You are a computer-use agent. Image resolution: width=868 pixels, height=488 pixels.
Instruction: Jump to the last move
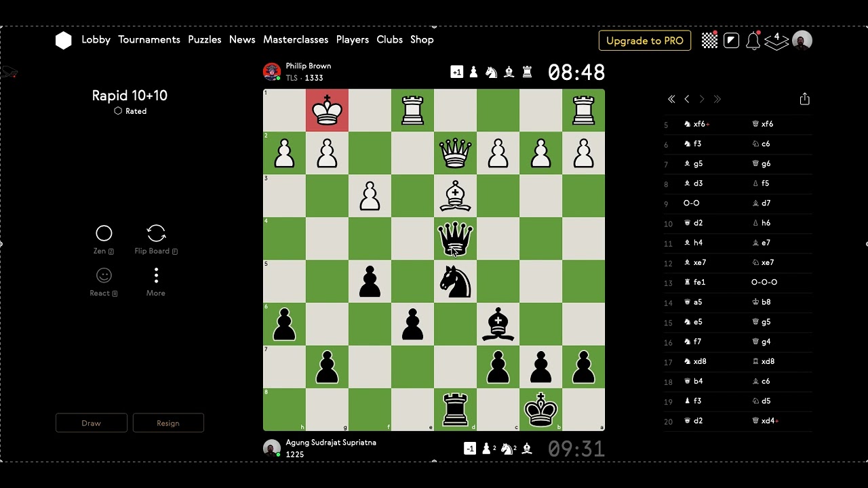click(x=717, y=99)
